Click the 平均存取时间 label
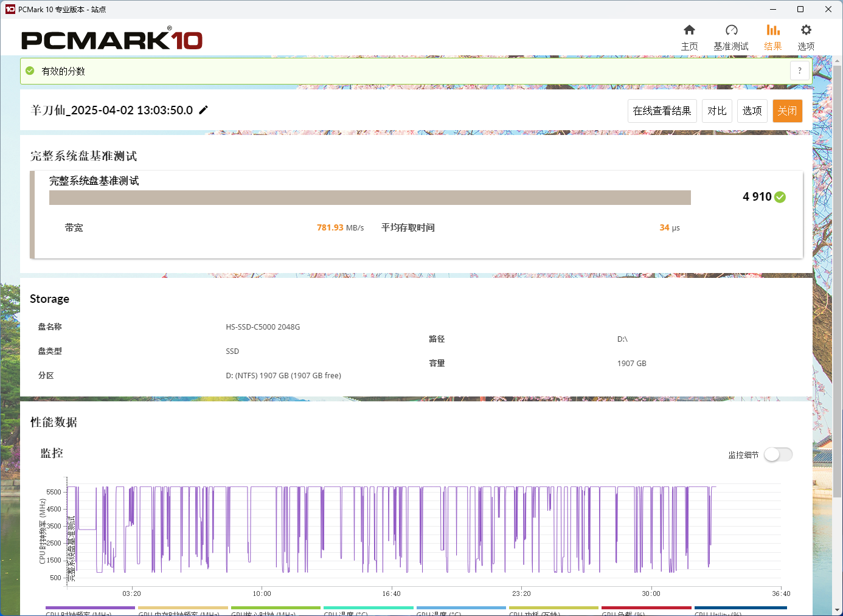This screenshot has width=843, height=616. [x=408, y=227]
